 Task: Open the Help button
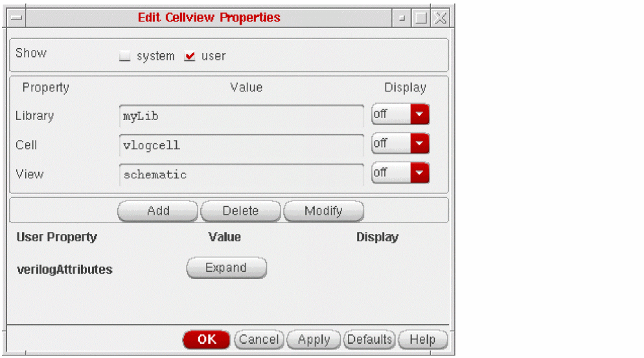coord(422,340)
